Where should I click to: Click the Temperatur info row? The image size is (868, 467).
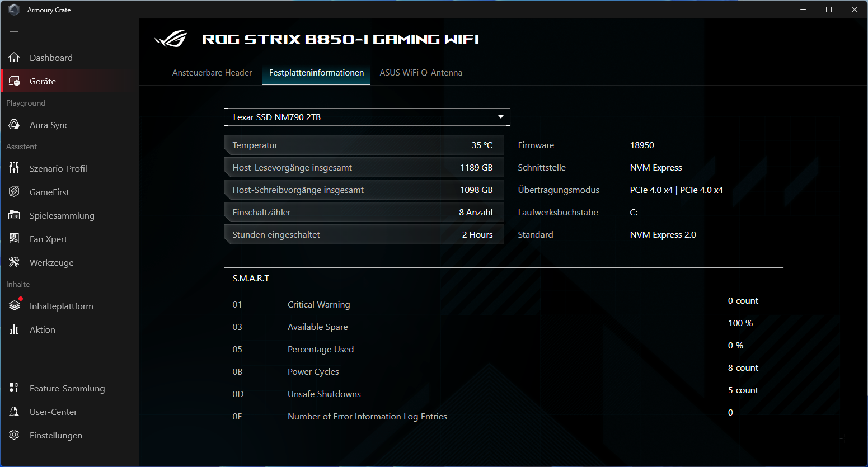pyautogui.click(x=363, y=145)
